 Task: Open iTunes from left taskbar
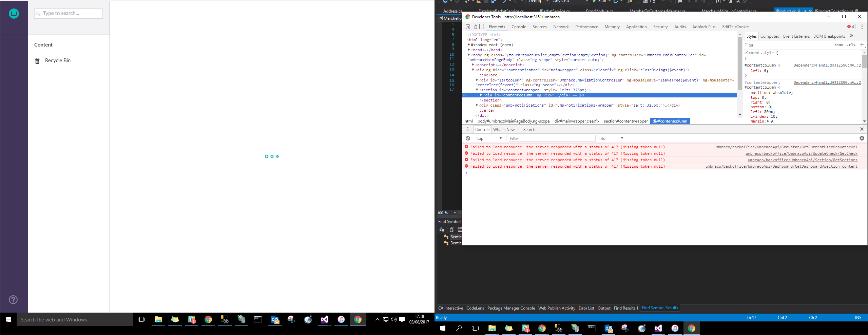(x=341, y=319)
